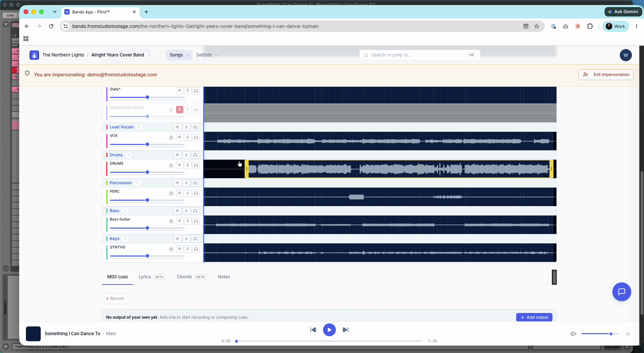Collapse the Percussion group

[120, 183]
